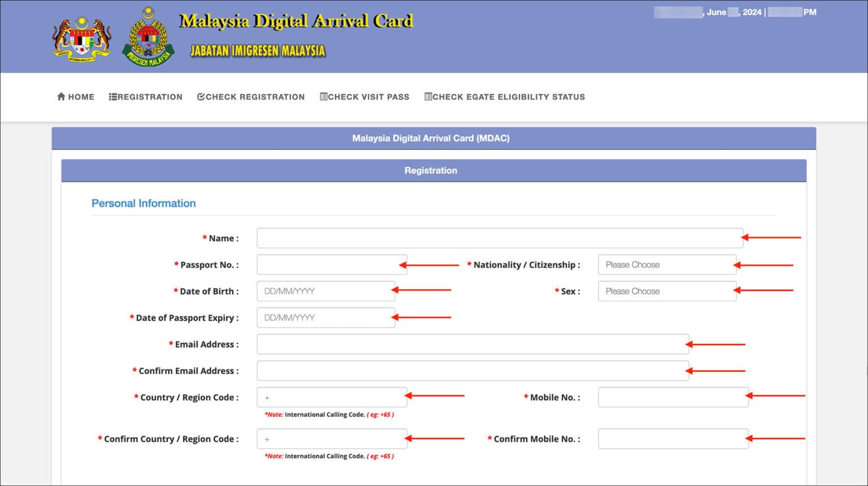Screen dimensions: 868x486
Task: Focus the Email Address input field
Action: (x=472, y=344)
